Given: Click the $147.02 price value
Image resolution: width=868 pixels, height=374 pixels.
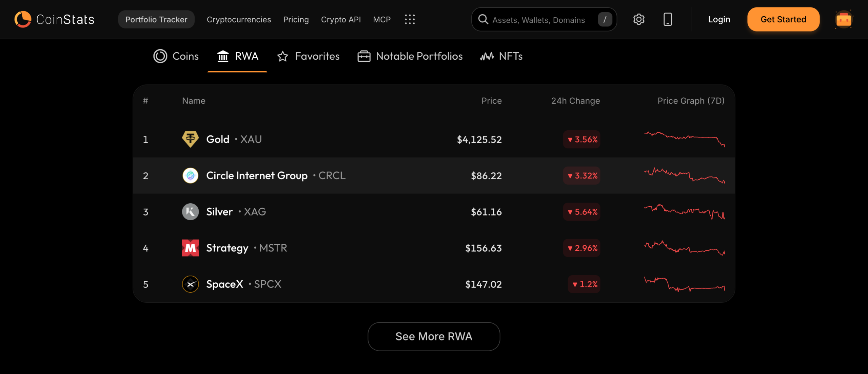Looking at the screenshot, I should (483, 284).
